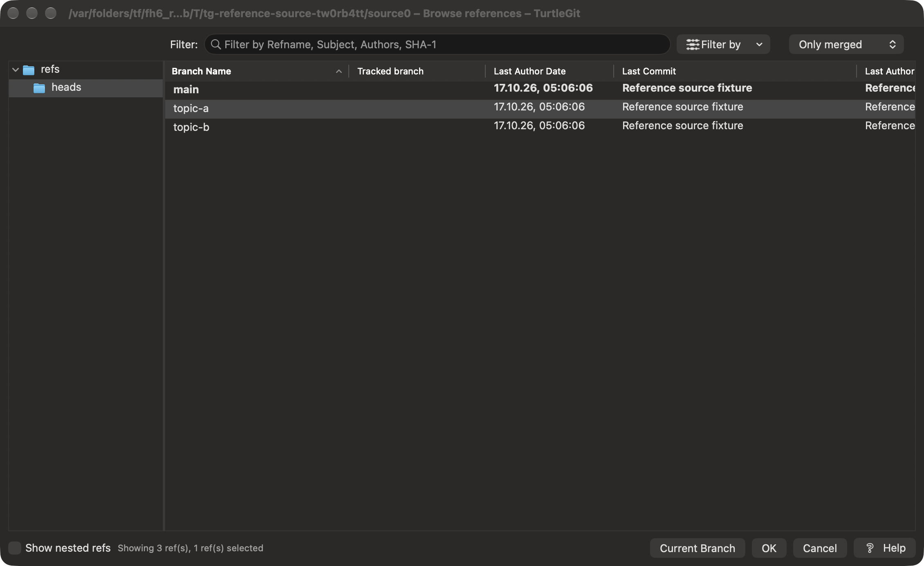This screenshot has width=924, height=566.
Task: Select the topic-b branch name
Action: [191, 127]
